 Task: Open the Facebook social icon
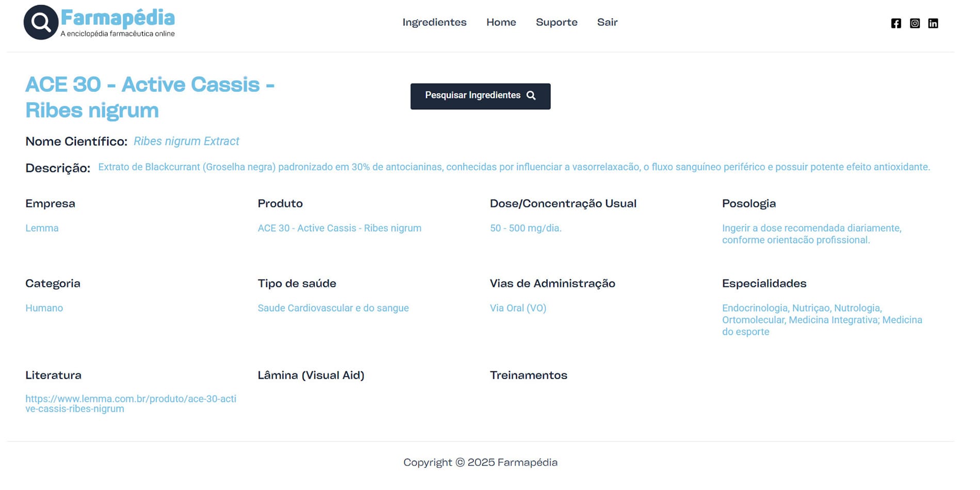[x=896, y=23]
